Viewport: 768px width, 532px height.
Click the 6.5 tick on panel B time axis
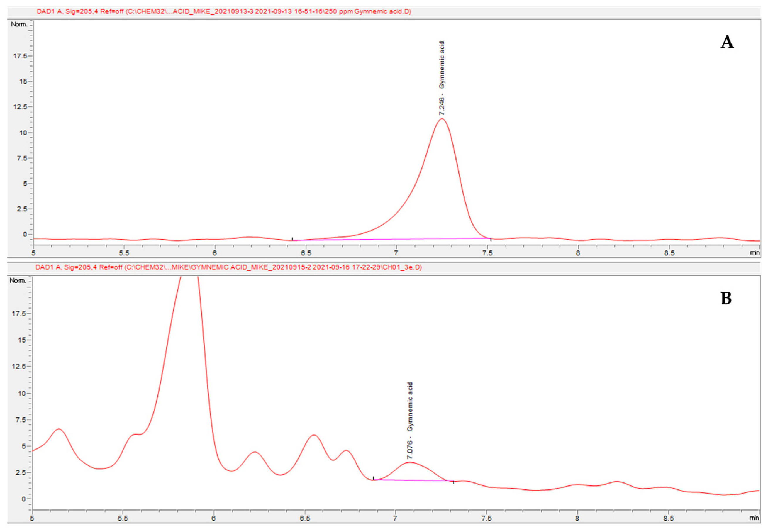305,518
